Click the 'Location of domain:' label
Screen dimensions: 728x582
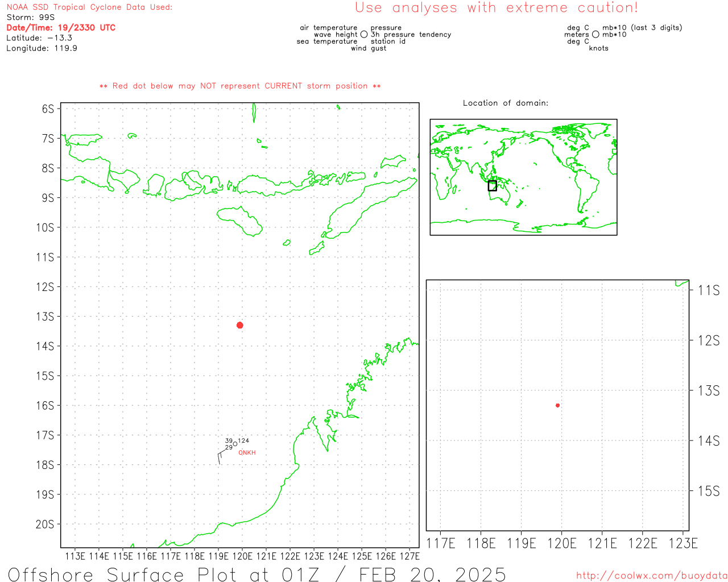point(506,103)
